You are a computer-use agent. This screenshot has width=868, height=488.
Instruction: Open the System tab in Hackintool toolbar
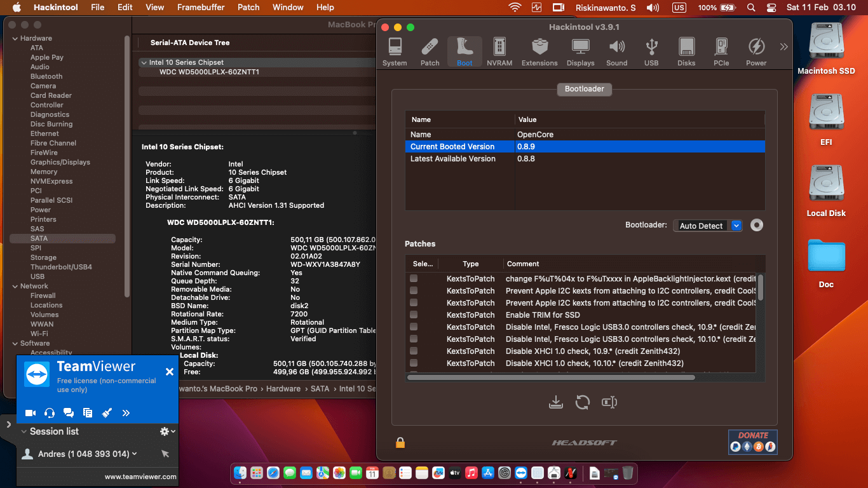[x=395, y=52]
